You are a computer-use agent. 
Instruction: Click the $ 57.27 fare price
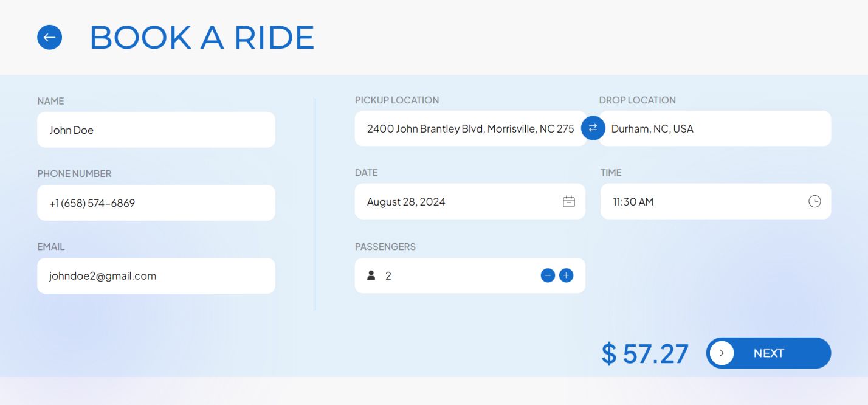(x=645, y=354)
